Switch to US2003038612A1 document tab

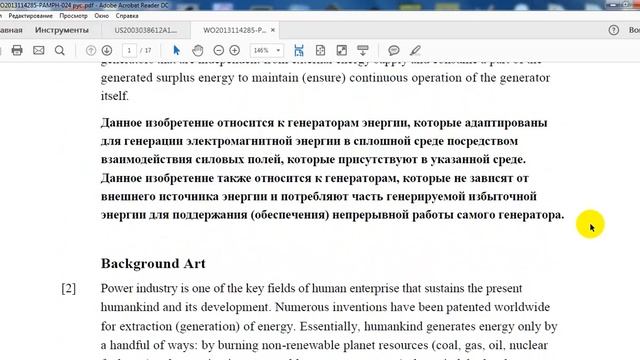(x=146, y=30)
